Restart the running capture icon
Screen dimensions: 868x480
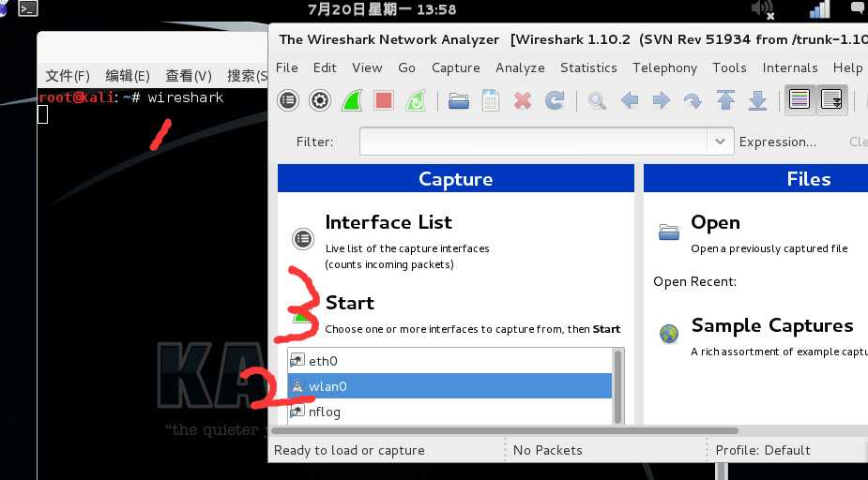tap(415, 100)
